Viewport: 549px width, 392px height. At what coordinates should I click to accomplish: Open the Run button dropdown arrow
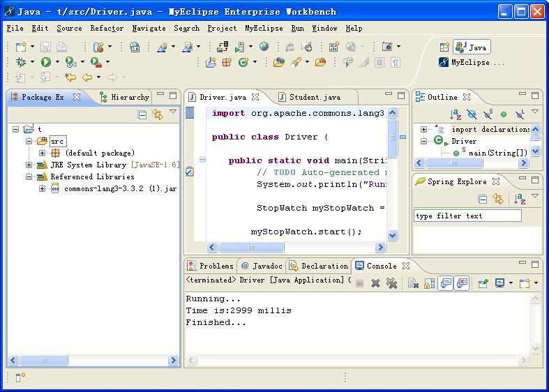click(57, 62)
